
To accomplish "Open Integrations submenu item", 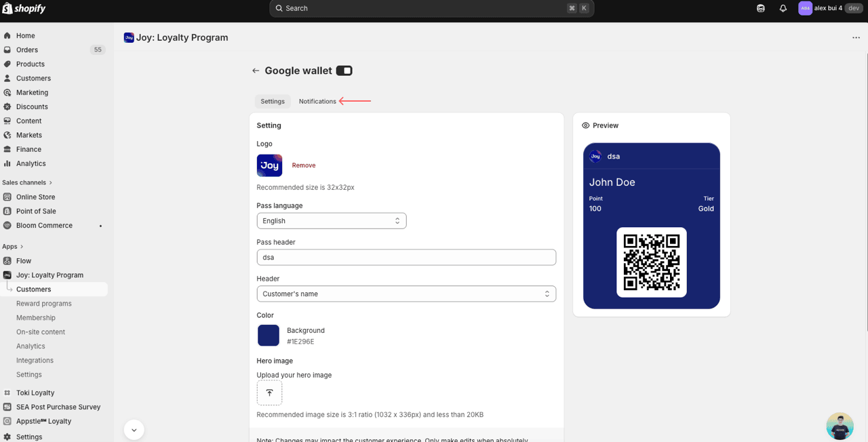I will tap(35, 361).
